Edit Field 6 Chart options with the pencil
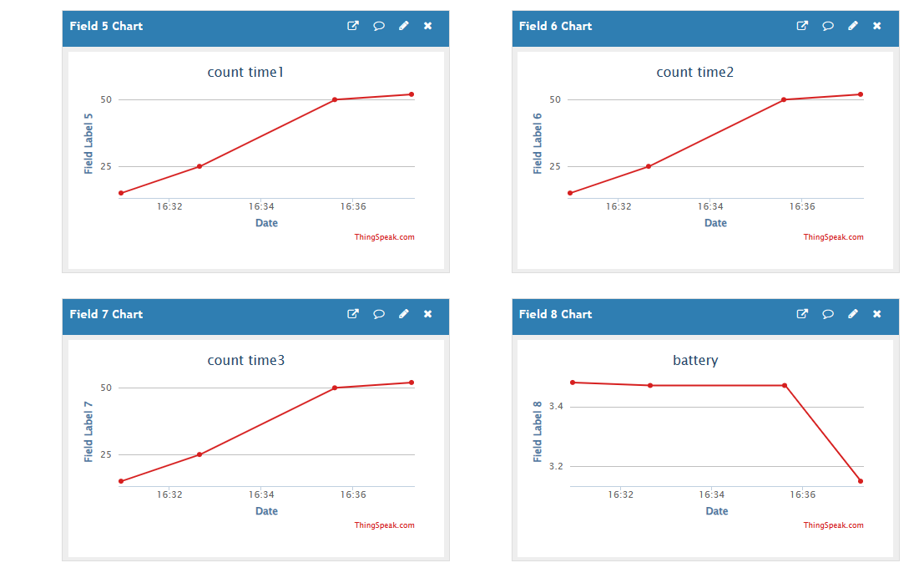924x578 pixels. pyautogui.click(x=853, y=26)
